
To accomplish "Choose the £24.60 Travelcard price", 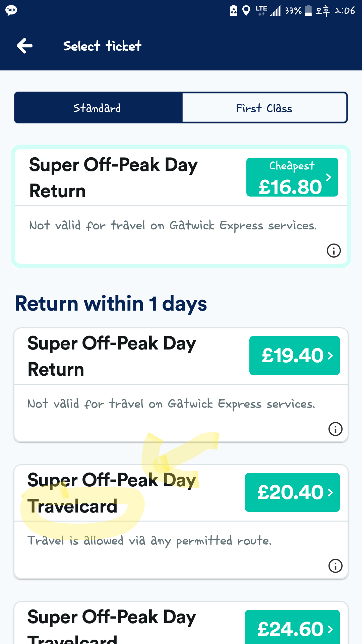I will [290, 628].
